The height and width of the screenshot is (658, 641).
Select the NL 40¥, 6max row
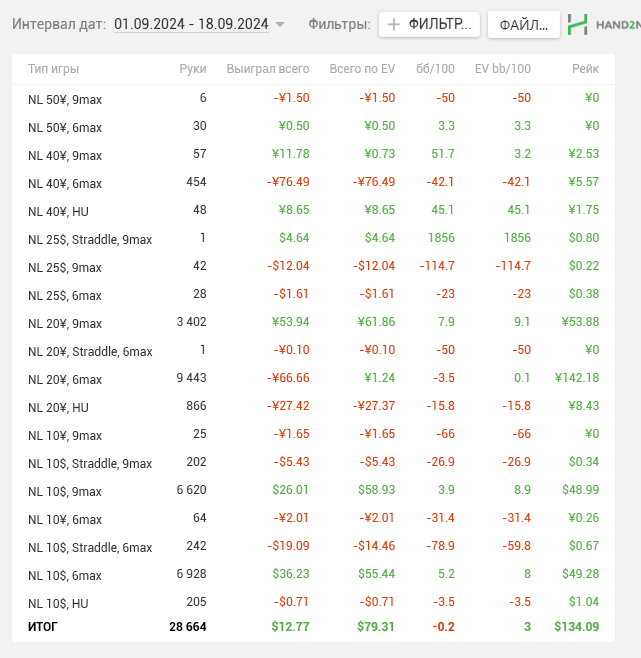point(313,183)
